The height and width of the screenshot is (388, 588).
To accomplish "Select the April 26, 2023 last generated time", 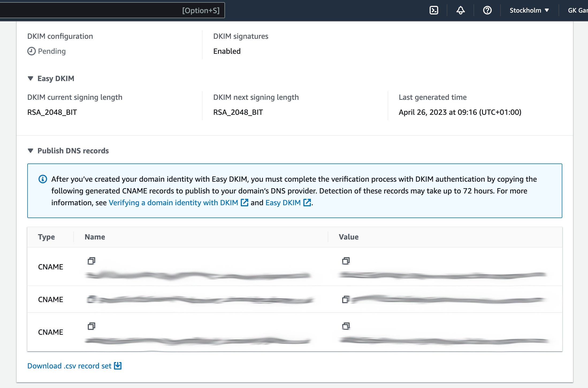I will tap(460, 112).
